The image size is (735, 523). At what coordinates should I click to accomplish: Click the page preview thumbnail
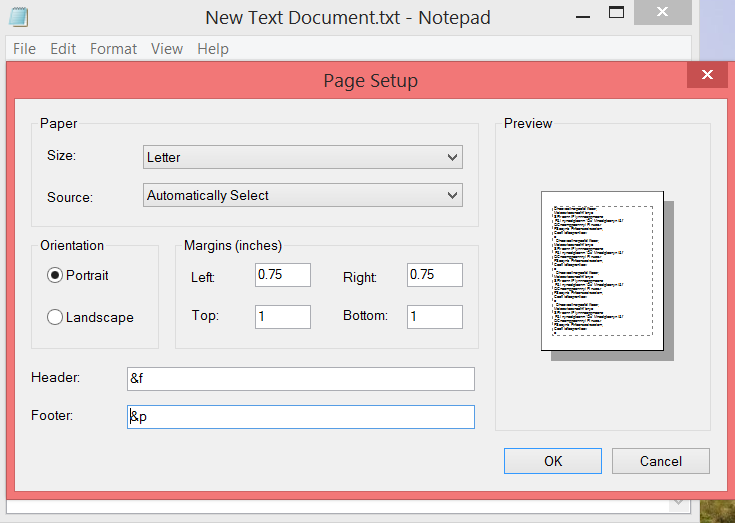(x=602, y=270)
